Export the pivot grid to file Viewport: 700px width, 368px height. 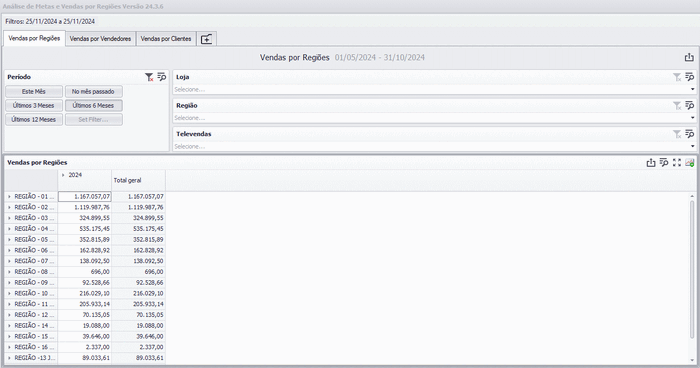point(651,163)
